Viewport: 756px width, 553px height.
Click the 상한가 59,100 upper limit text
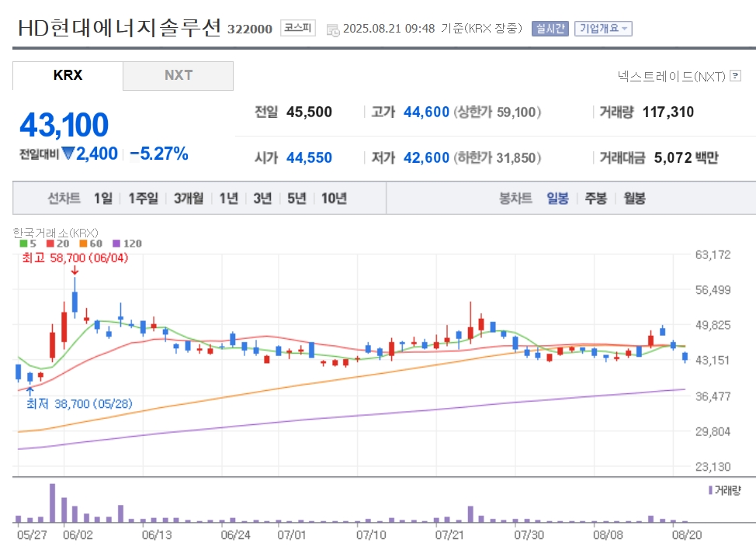pos(497,112)
